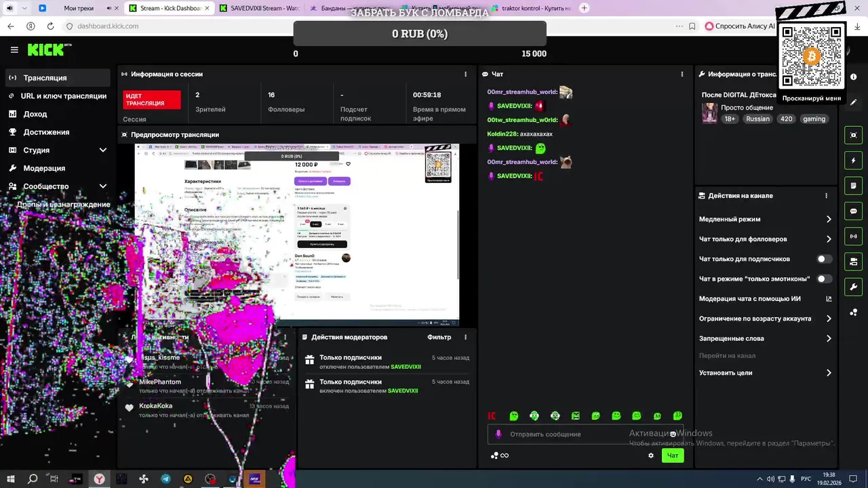The width and height of the screenshot is (868, 488).
Task: Open Windows Start menu
Action: [x=12, y=479]
